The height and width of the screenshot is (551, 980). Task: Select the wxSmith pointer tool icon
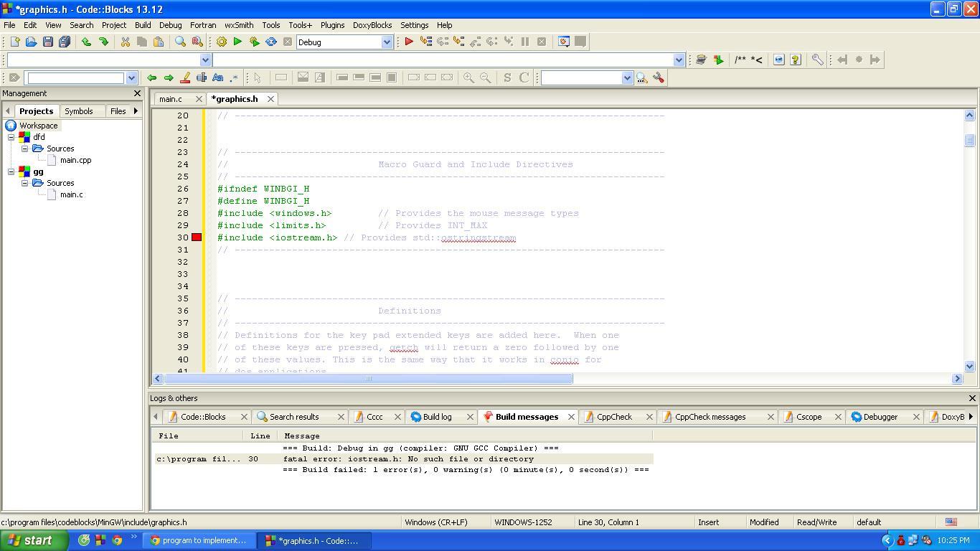point(256,77)
